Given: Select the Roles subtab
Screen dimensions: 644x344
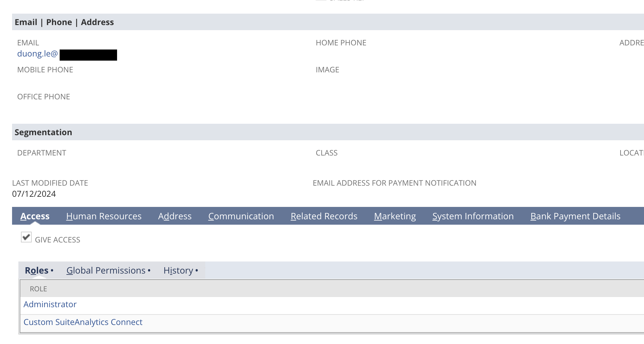Looking at the screenshot, I should (37, 270).
